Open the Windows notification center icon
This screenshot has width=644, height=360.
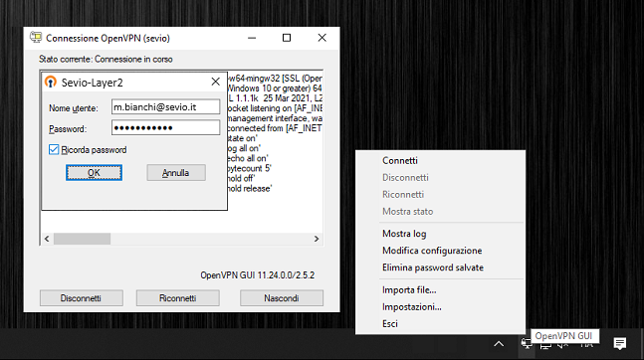(620, 343)
